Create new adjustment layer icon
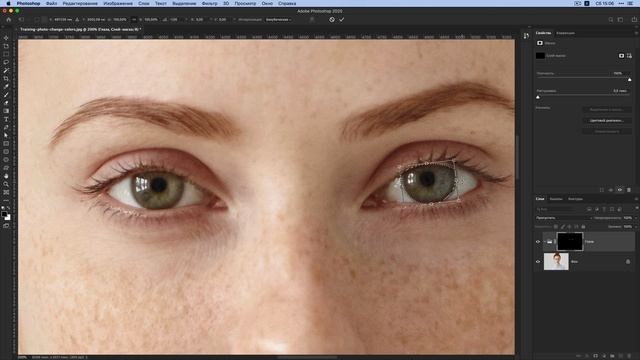 pyautogui.click(x=604, y=356)
